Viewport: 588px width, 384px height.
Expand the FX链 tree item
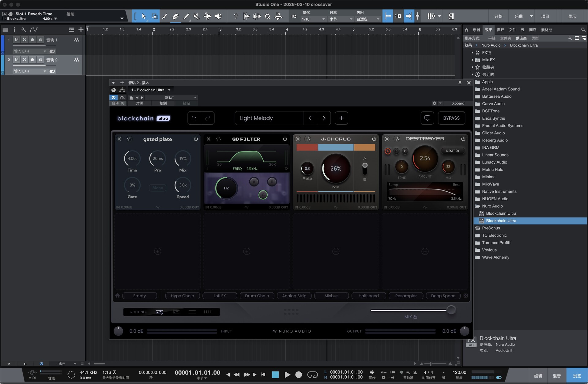(473, 53)
